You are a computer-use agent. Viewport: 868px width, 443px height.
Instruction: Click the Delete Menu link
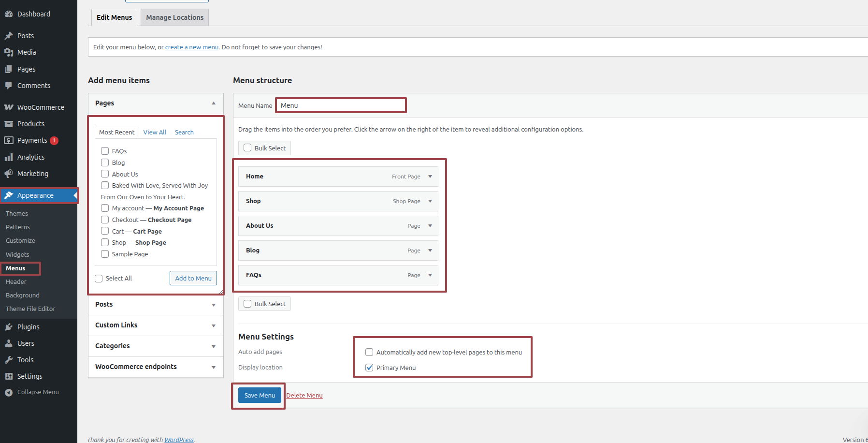pos(304,396)
